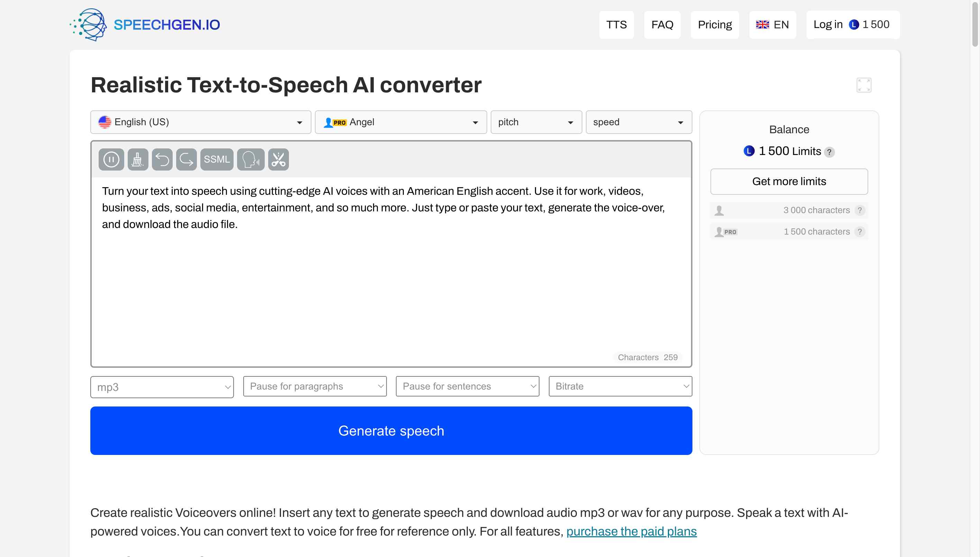The height and width of the screenshot is (557, 980).
Task: Clear text with the broom icon
Action: 138,159
